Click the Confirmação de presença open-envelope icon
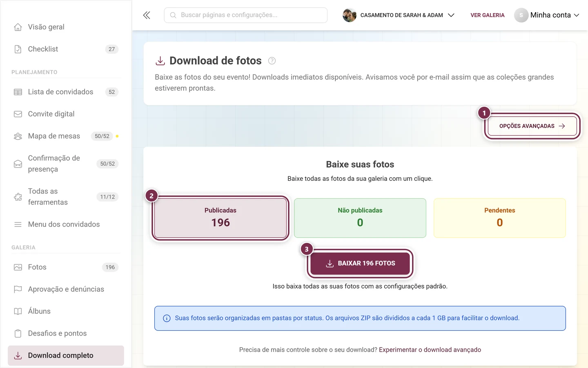Viewport: 588px width, 368px height. click(18, 164)
